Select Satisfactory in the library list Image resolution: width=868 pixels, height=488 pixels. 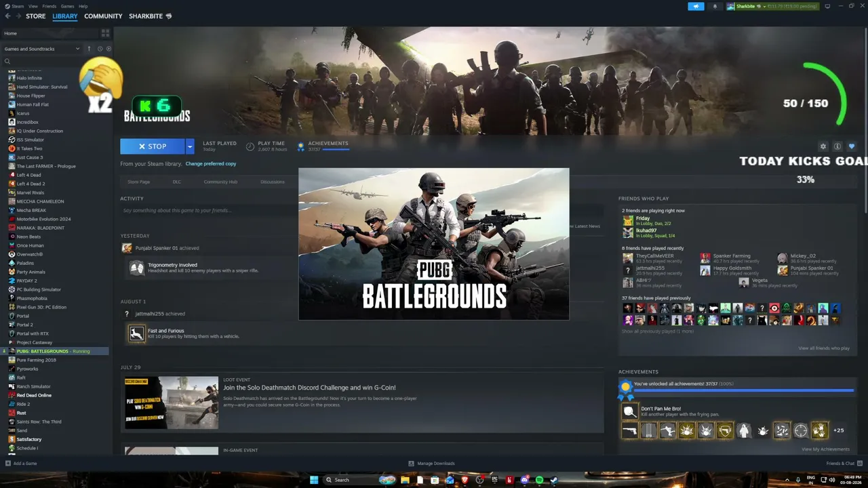[x=29, y=439]
